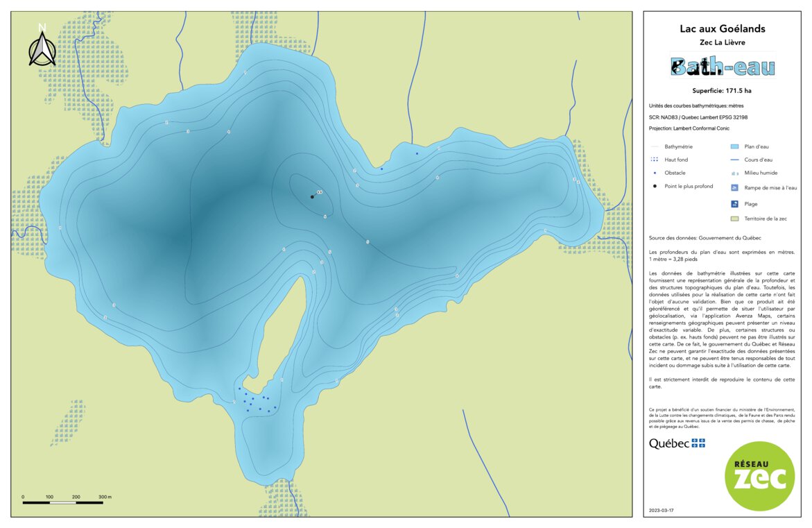Click the Québec government flag logo
Viewport: 812px width, 528px height.
click(676, 443)
